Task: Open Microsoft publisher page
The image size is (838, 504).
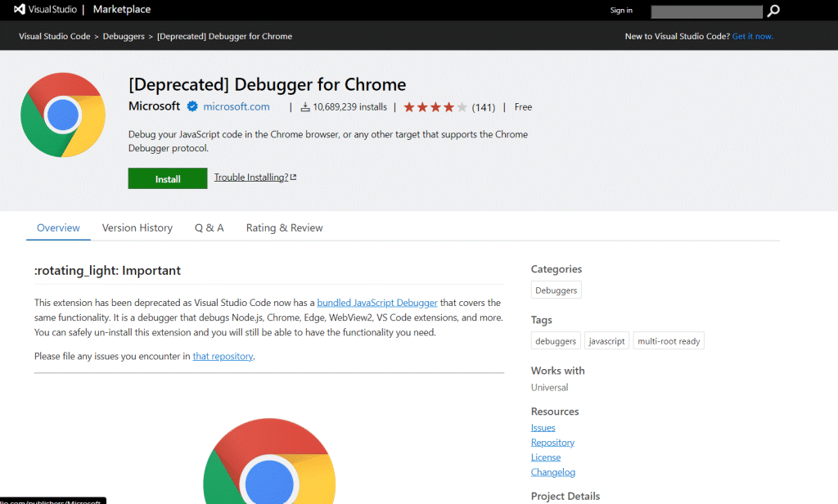Action: tap(154, 106)
